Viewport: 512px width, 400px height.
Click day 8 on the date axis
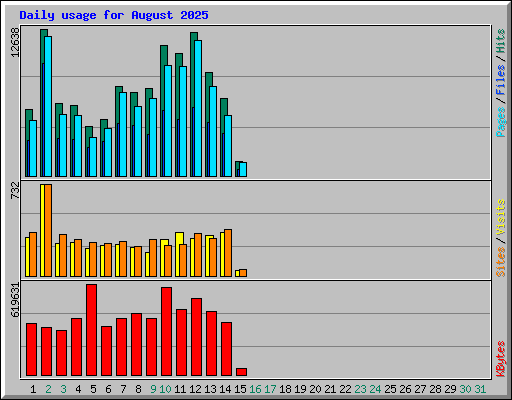pos(138,389)
